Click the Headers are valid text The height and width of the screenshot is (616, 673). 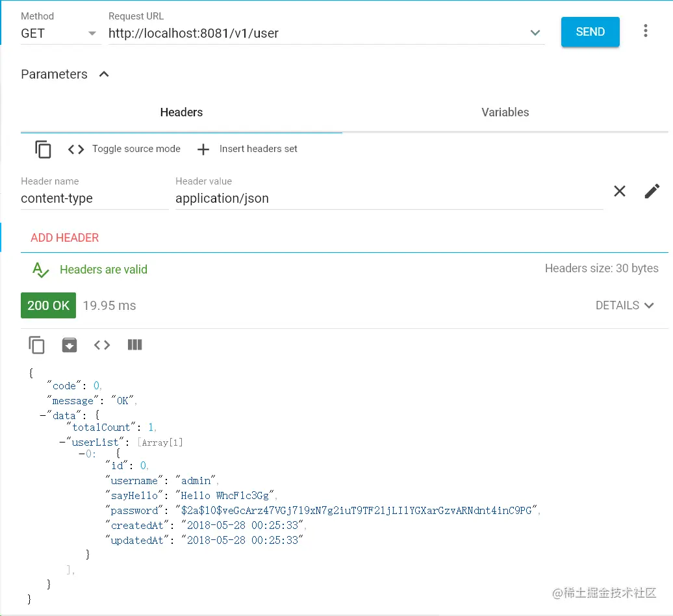103,270
